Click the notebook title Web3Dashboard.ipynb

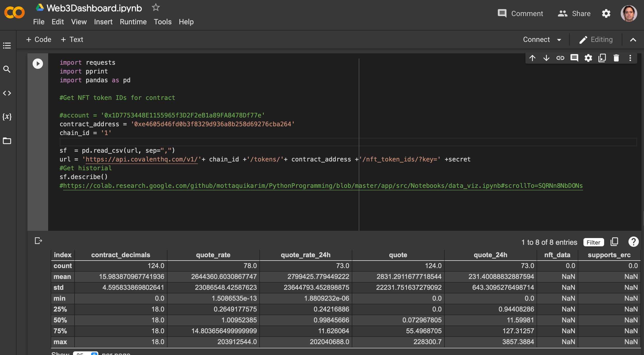94,8
